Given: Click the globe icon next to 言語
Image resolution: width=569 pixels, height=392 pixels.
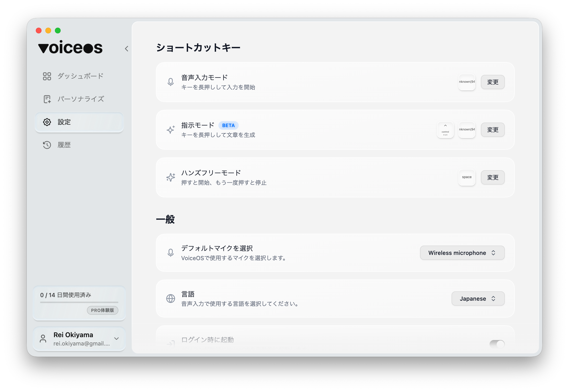Looking at the screenshot, I should pyautogui.click(x=170, y=299).
